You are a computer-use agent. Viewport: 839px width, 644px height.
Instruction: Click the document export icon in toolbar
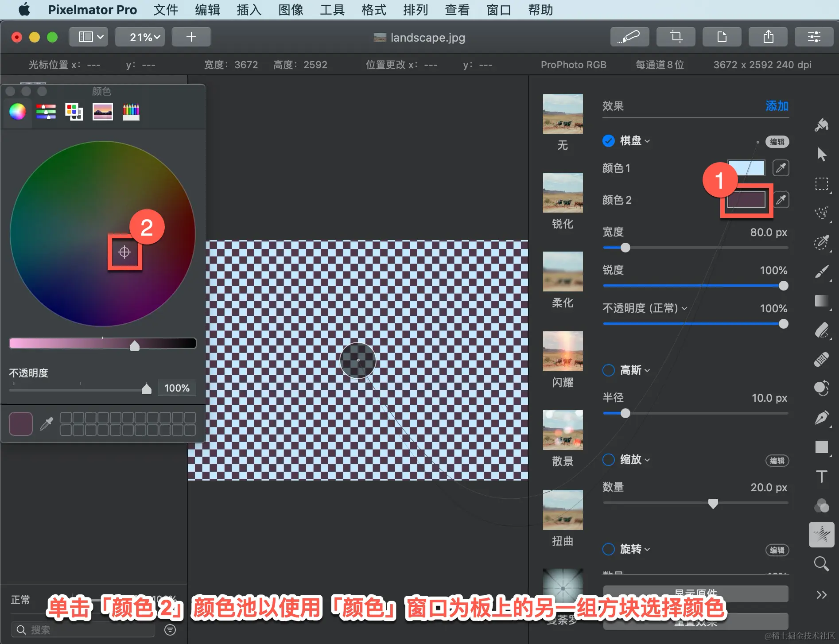722,37
